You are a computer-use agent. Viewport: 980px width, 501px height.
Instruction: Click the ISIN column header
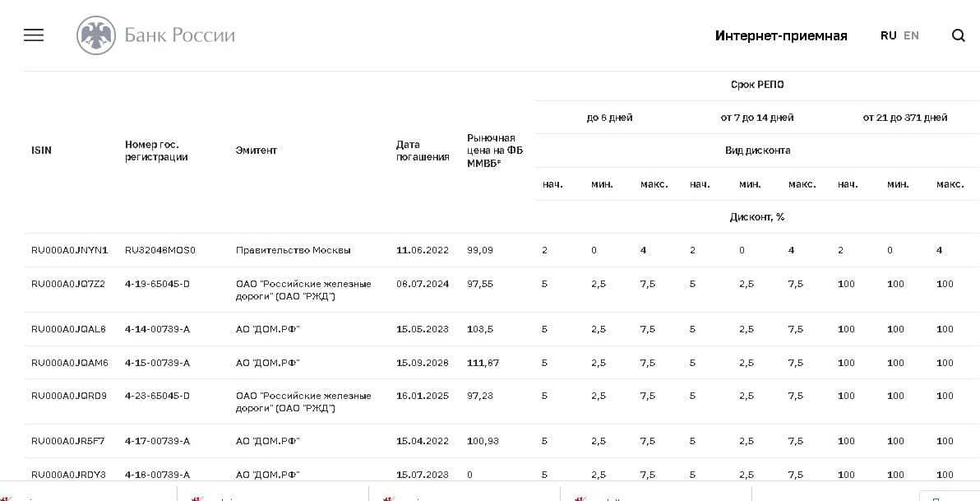(x=41, y=151)
